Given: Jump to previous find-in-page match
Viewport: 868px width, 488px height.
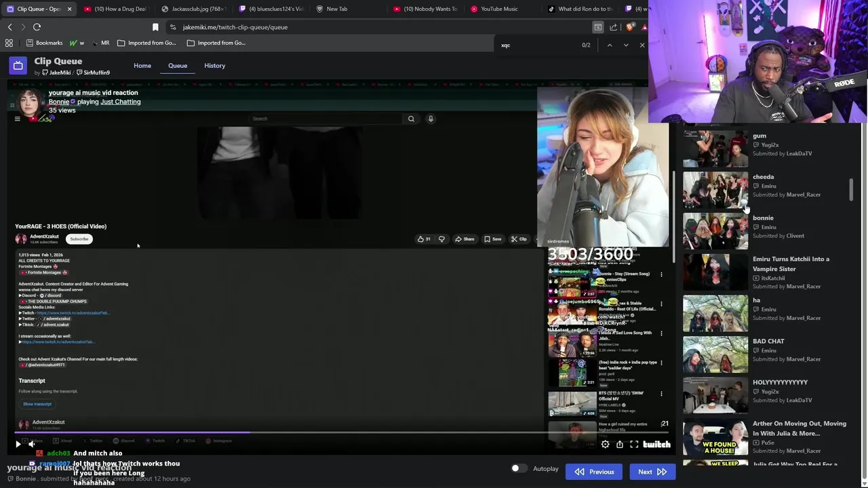Looking at the screenshot, I should coord(610,45).
